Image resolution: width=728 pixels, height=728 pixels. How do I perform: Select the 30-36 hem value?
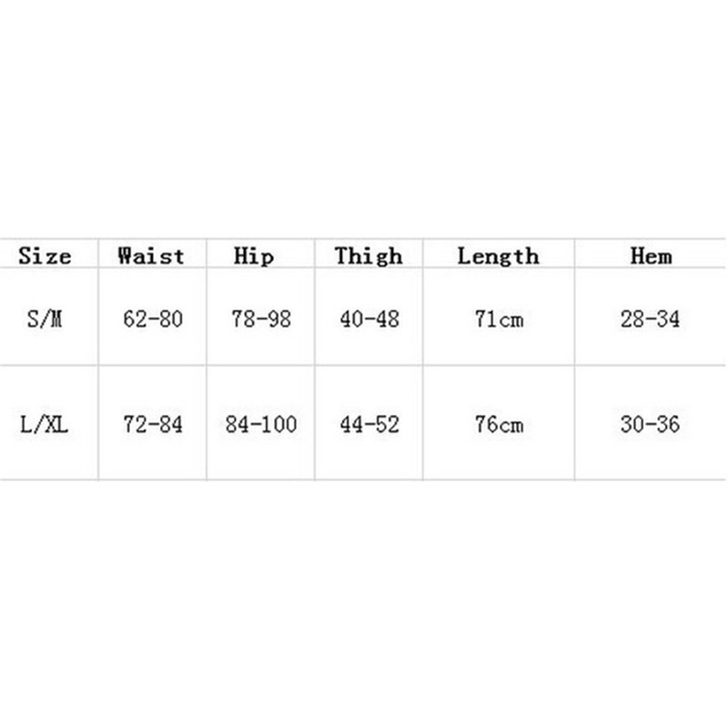pyautogui.click(x=650, y=425)
